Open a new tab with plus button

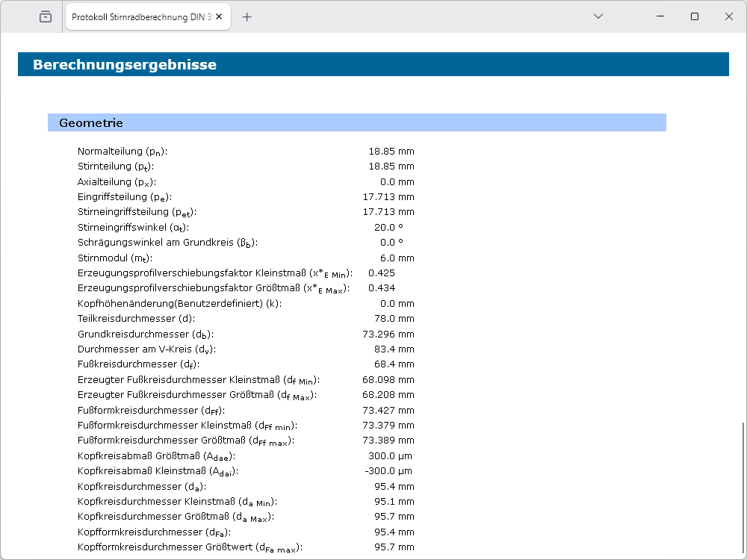tap(247, 16)
